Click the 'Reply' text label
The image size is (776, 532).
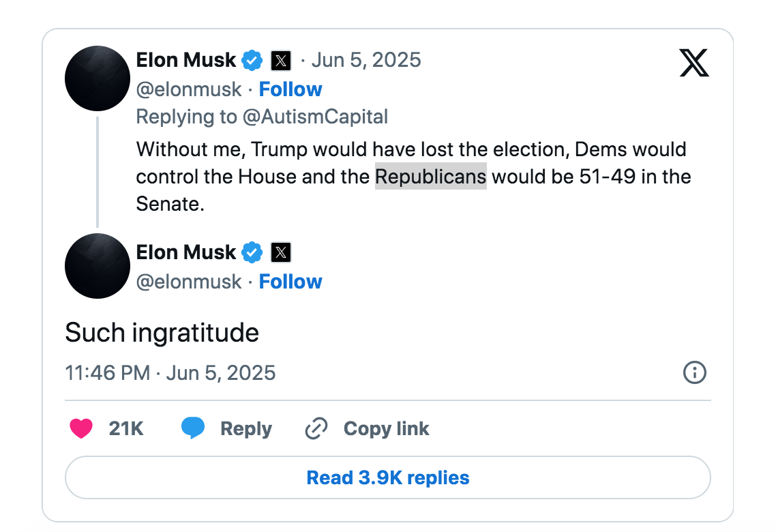tap(245, 429)
